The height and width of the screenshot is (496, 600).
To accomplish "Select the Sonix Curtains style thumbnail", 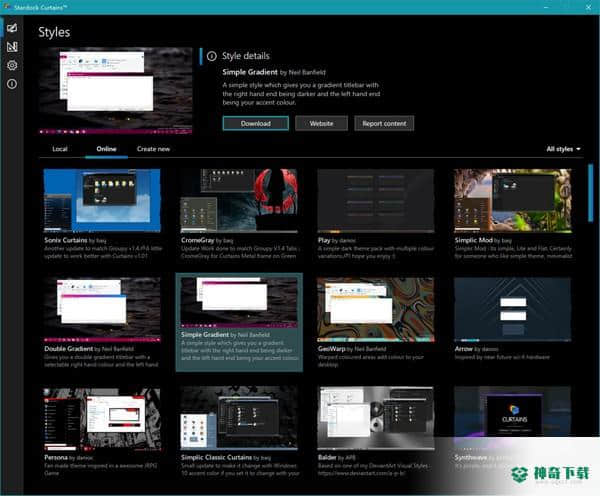I will [x=102, y=201].
